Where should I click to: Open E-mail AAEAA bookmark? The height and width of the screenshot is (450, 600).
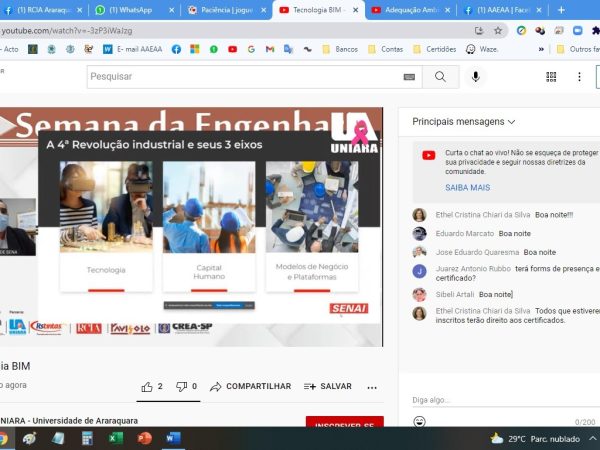[133, 49]
